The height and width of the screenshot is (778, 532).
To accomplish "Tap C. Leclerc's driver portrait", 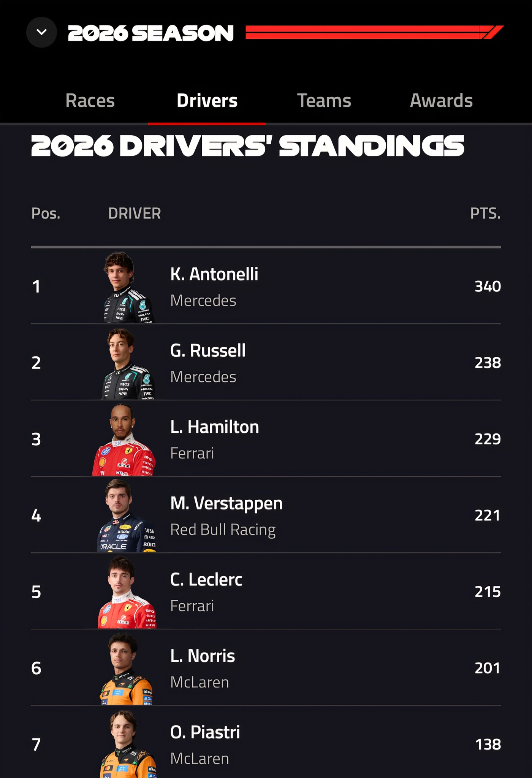I will [127, 592].
